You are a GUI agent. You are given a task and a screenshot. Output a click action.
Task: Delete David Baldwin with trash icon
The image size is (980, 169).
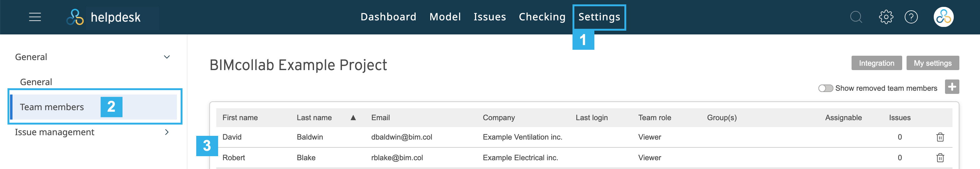[940, 137]
